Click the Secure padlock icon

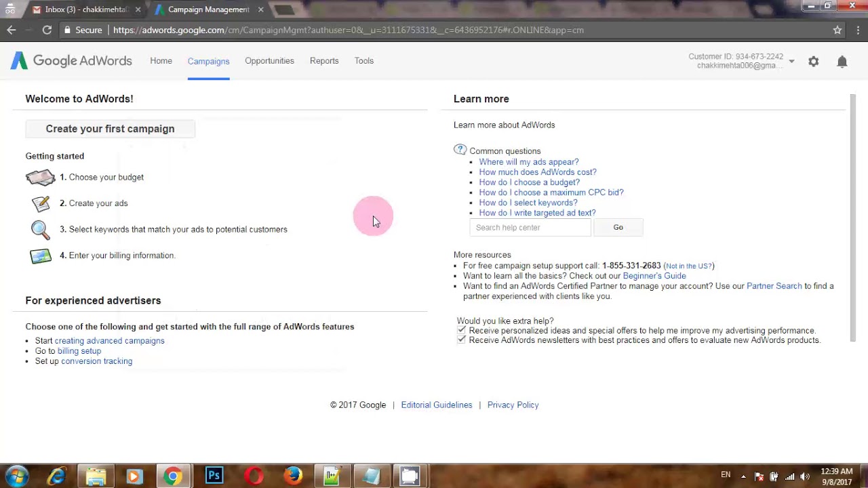tap(67, 30)
